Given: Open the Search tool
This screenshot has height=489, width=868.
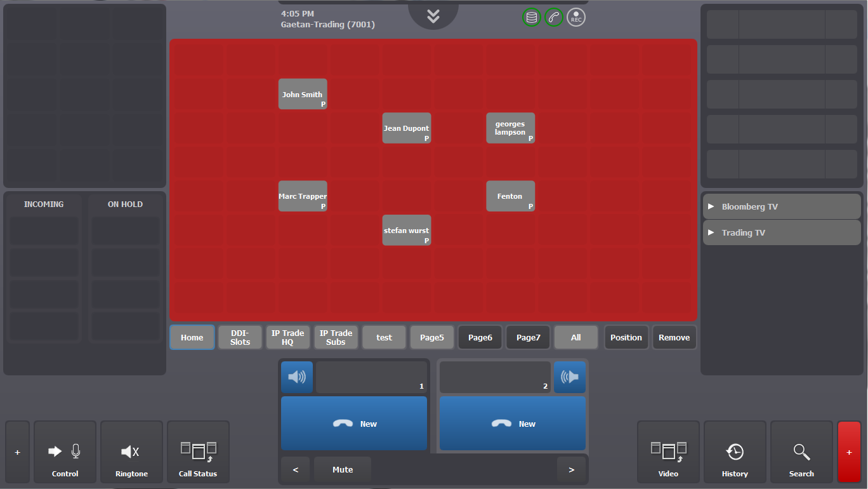Looking at the screenshot, I should [801, 452].
